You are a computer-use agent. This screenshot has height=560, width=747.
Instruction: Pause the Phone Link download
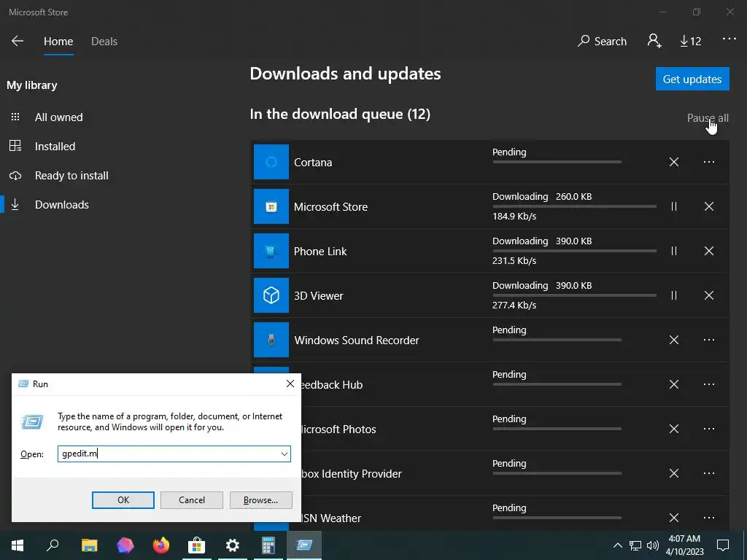[x=673, y=251]
